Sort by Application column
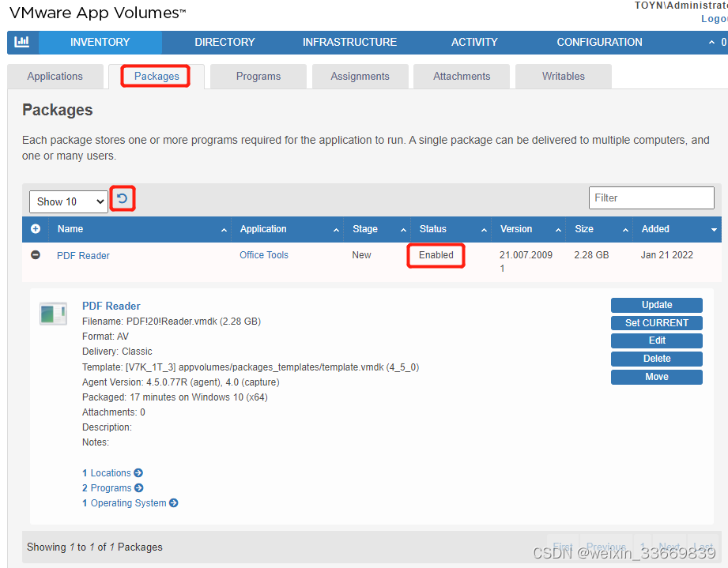 click(288, 229)
